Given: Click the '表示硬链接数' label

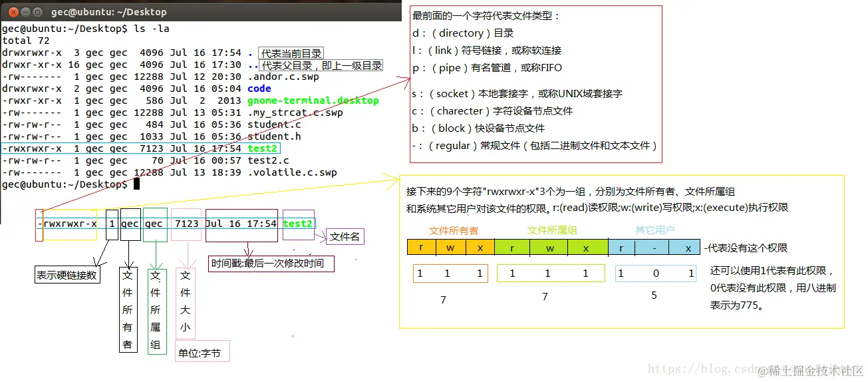Looking at the screenshot, I should (68, 276).
